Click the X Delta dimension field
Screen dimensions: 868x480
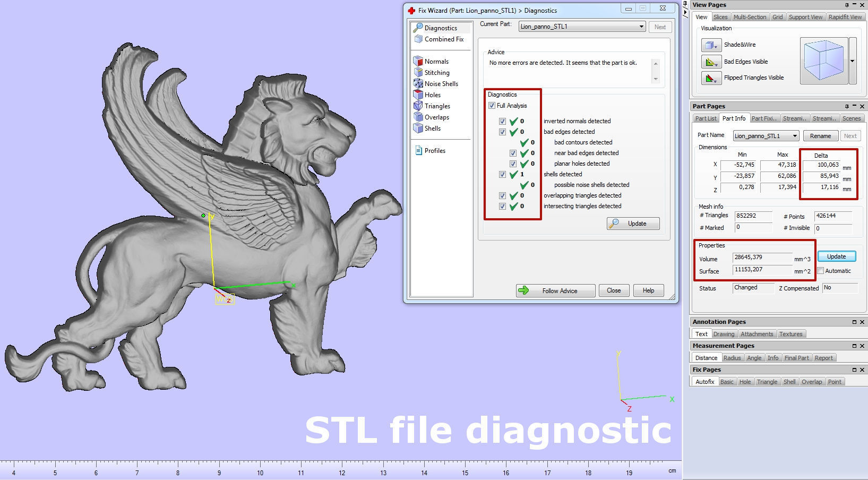(822, 165)
